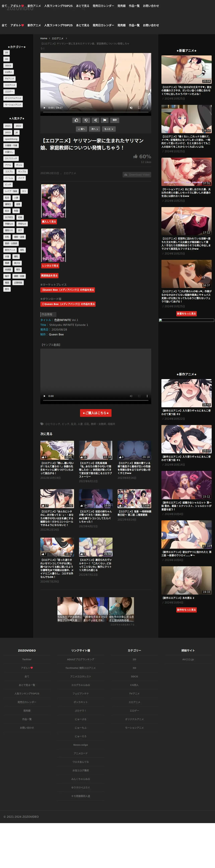
Task: Select the 新作アニメ popular tag
Action: (x=10, y=250)
